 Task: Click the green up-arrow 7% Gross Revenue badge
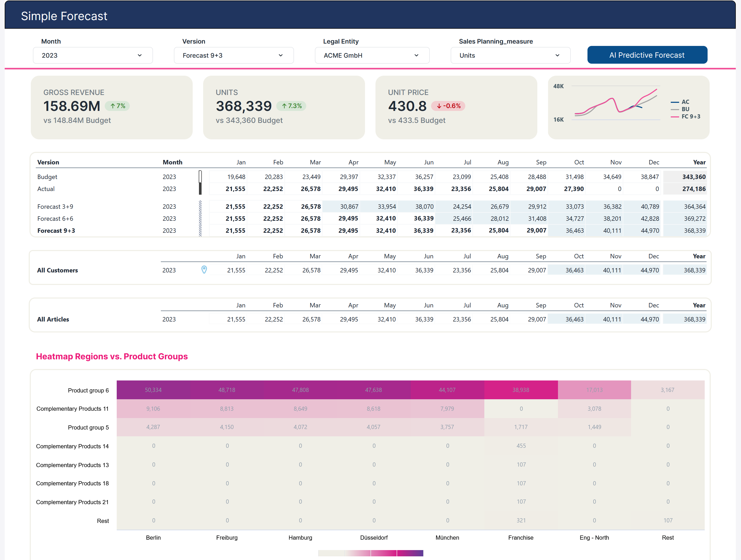pos(117,106)
